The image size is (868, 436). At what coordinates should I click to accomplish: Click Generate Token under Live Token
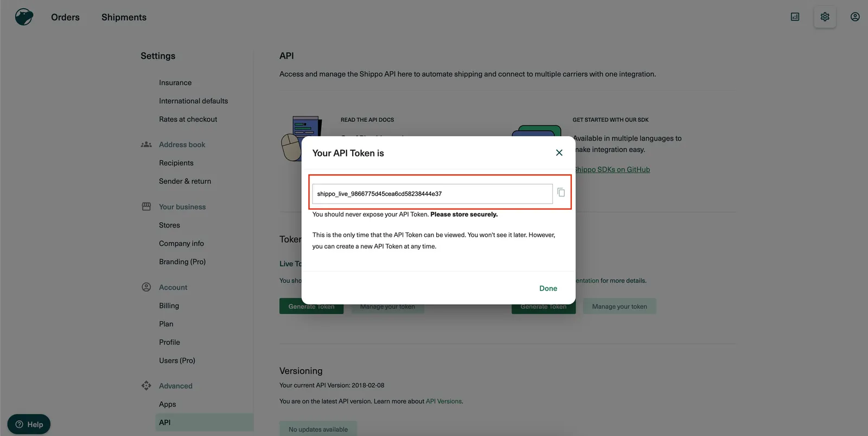pos(311,306)
